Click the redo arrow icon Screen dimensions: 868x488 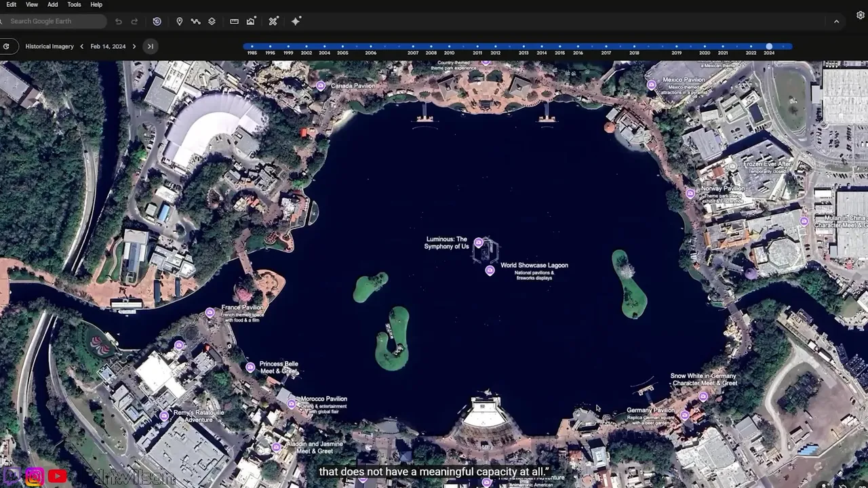coord(134,22)
